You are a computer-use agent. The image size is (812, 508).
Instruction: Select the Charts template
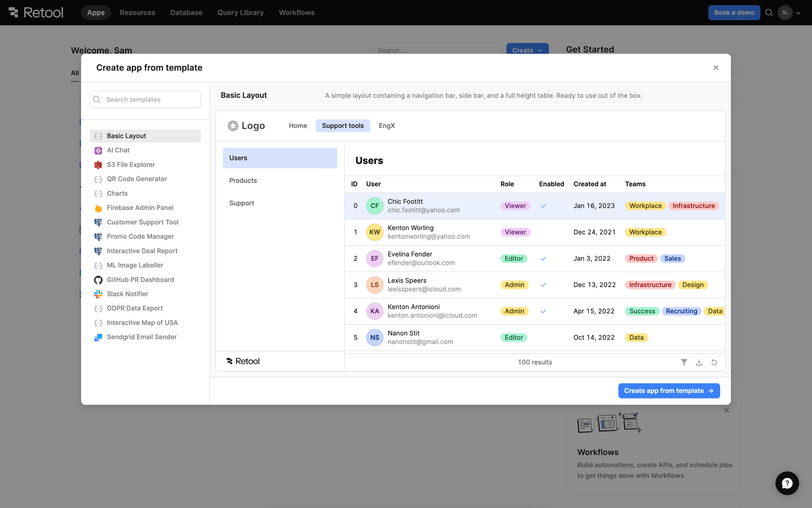pyautogui.click(x=145, y=193)
